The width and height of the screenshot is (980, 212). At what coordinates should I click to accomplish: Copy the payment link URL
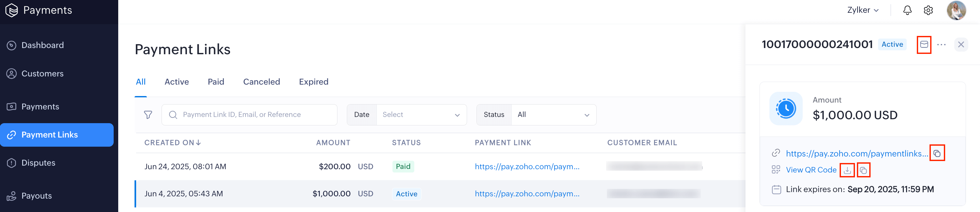coord(937,153)
